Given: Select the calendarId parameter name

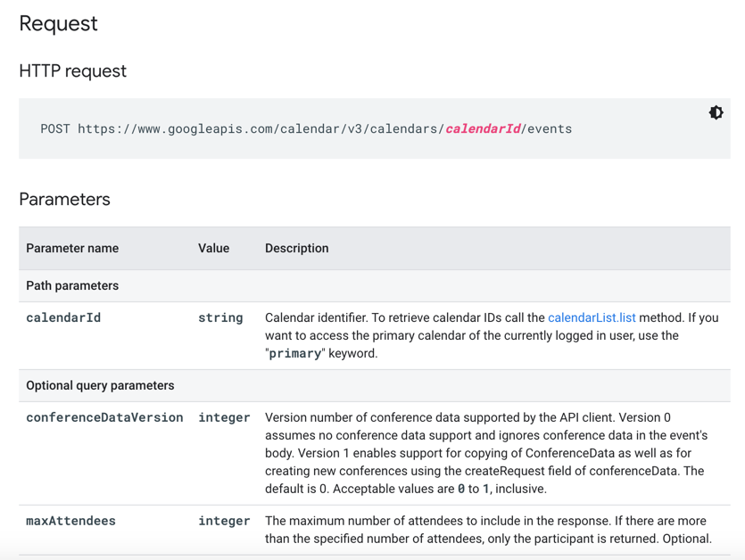Looking at the screenshot, I should [63, 317].
